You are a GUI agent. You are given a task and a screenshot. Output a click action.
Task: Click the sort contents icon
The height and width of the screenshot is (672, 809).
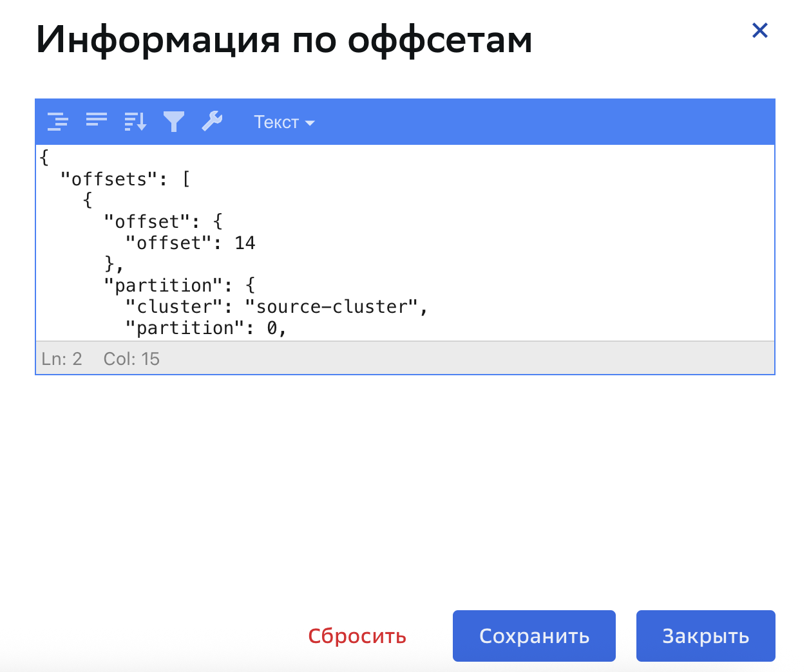(135, 122)
